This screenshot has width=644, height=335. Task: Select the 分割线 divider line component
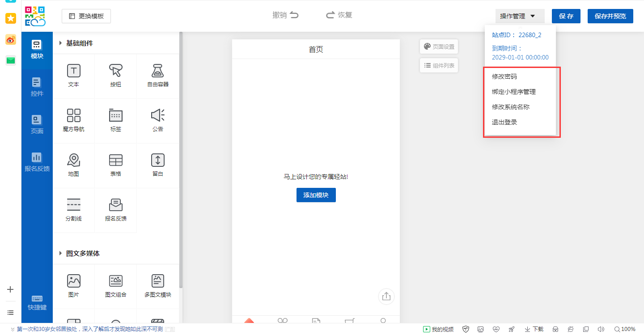click(73, 205)
